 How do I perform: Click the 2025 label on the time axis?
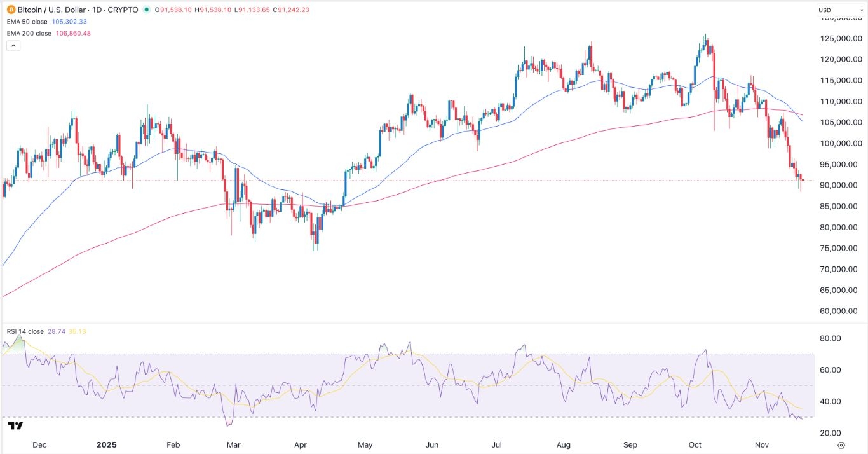click(107, 445)
